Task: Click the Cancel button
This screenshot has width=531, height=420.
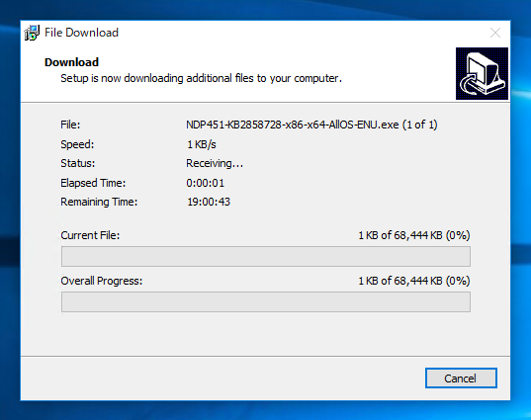Action: (x=461, y=378)
